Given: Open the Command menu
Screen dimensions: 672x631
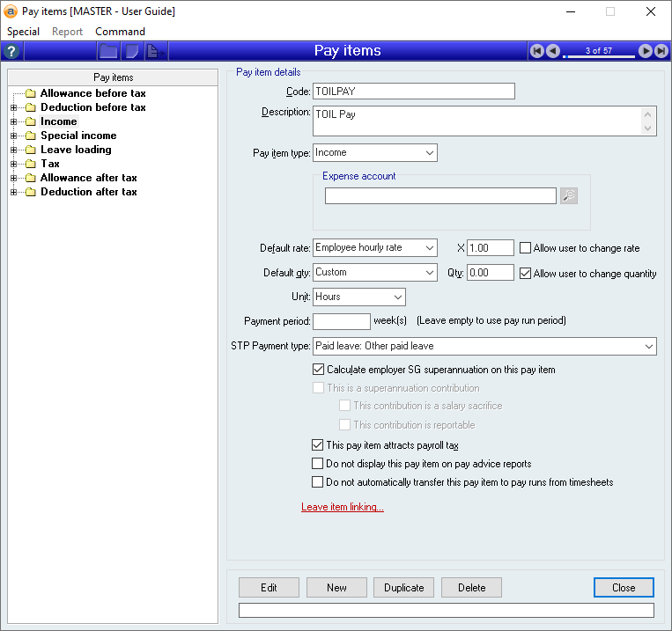Looking at the screenshot, I should (x=120, y=32).
